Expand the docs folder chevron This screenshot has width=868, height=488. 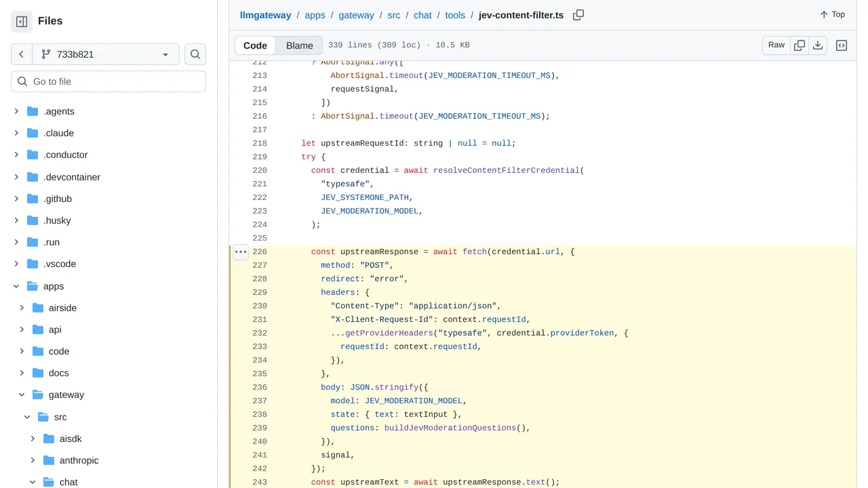(x=22, y=373)
